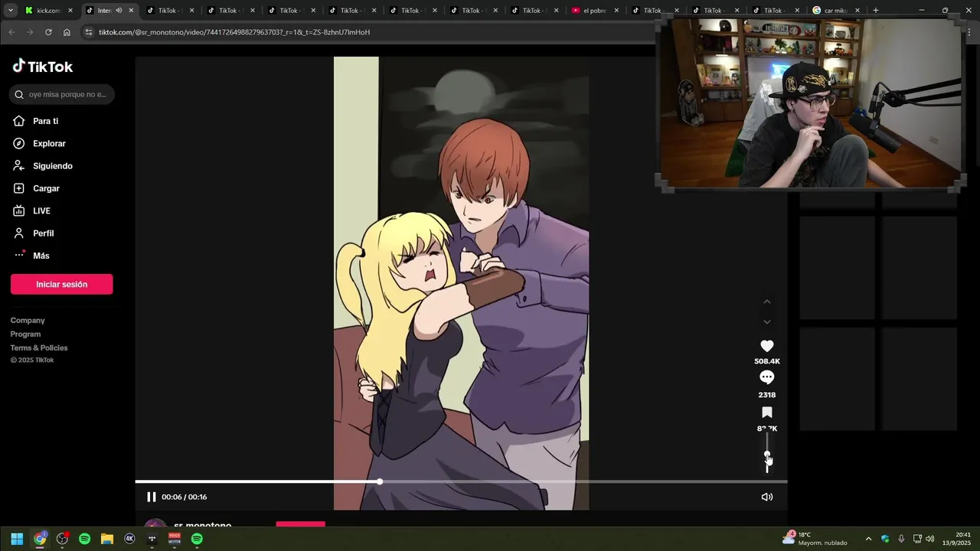Image resolution: width=980 pixels, height=551 pixels.
Task: Click the 508.4K likes count
Action: click(x=767, y=361)
